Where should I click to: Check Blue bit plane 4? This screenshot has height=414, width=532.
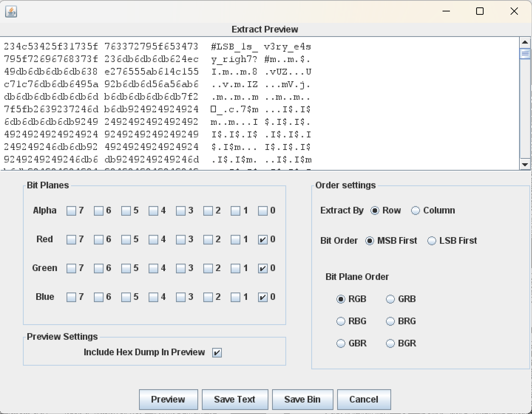153,297
